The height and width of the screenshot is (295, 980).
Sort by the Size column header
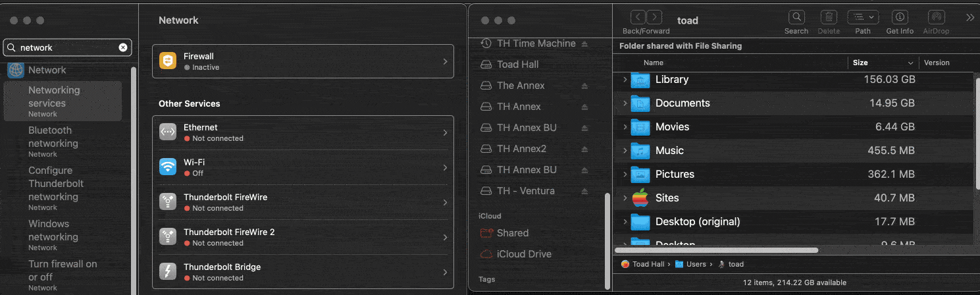[882, 63]
